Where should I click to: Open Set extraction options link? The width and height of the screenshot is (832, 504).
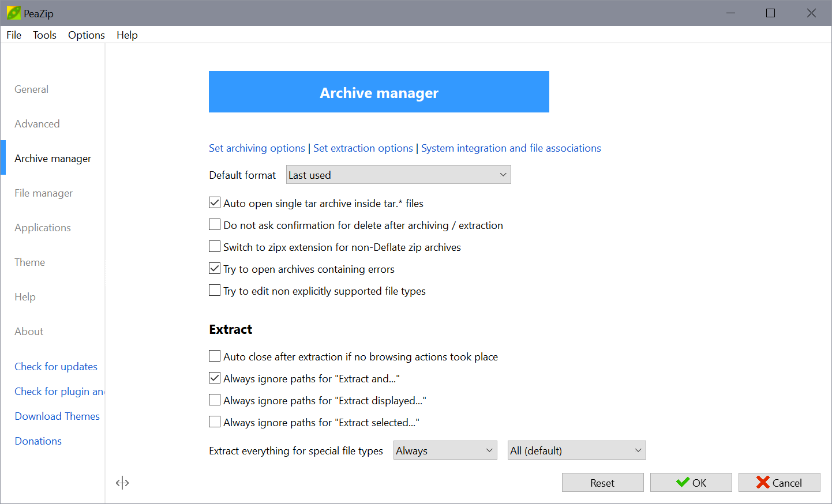click(x=363, y=148)
